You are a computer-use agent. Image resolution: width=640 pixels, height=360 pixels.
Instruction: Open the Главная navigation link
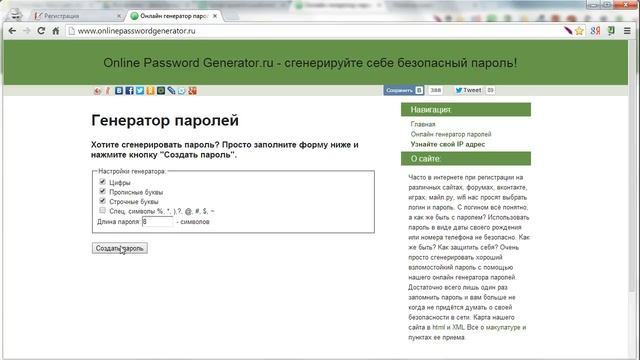coord(423,124)
